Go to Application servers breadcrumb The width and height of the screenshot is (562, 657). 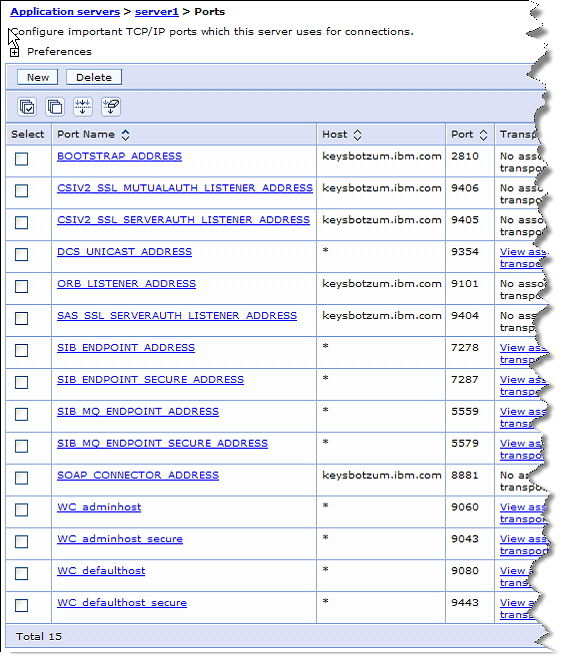click(x=65, y=12)
